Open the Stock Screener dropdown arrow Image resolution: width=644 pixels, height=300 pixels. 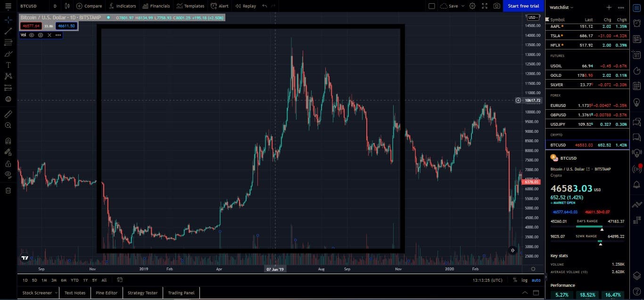(56, 293)
